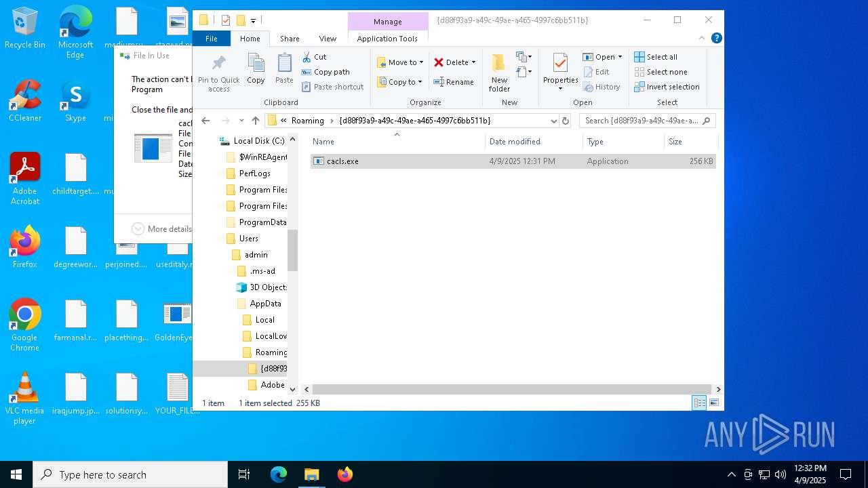Open Firefox from taskbar
868x488 pixels.
click(345, 474)
